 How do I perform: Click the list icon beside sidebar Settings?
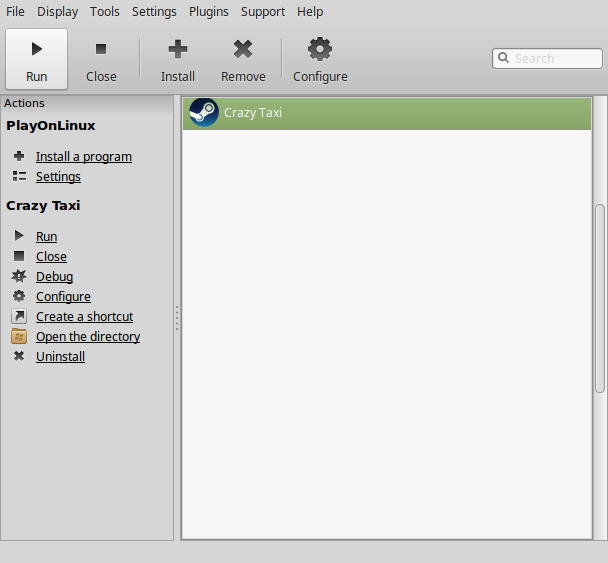pyautogui.click(x=19, y=176)
